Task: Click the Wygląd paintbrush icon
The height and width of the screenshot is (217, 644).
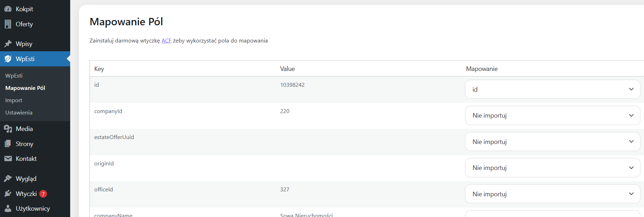Action: 8,179
